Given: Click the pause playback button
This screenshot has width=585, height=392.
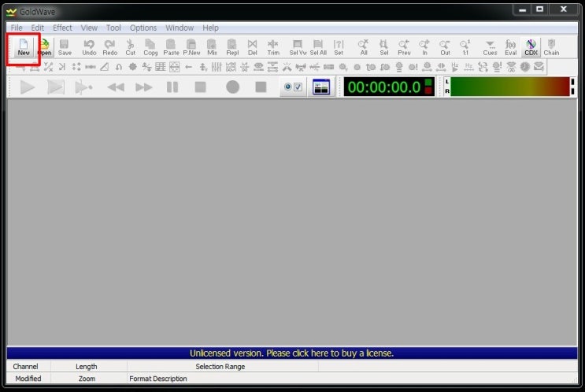Looking at the screenshot, I should (x=172, y=87).
